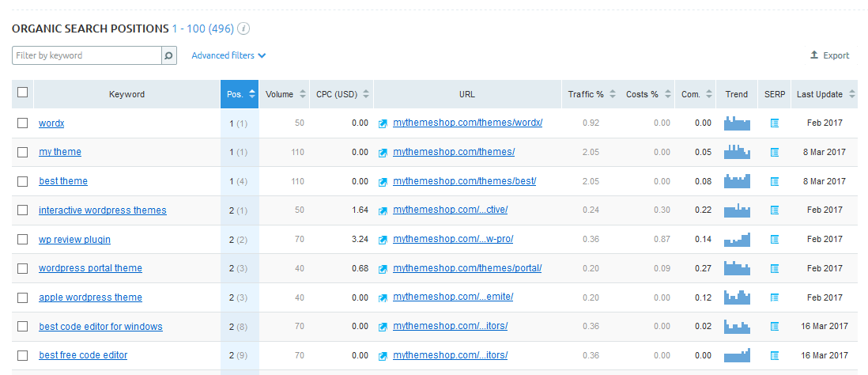This screenshot has height=375, width=868.
Task: View SERP snapshot for interactive wordpress themes
Action: pyautogui.click(x=775, y=210)
